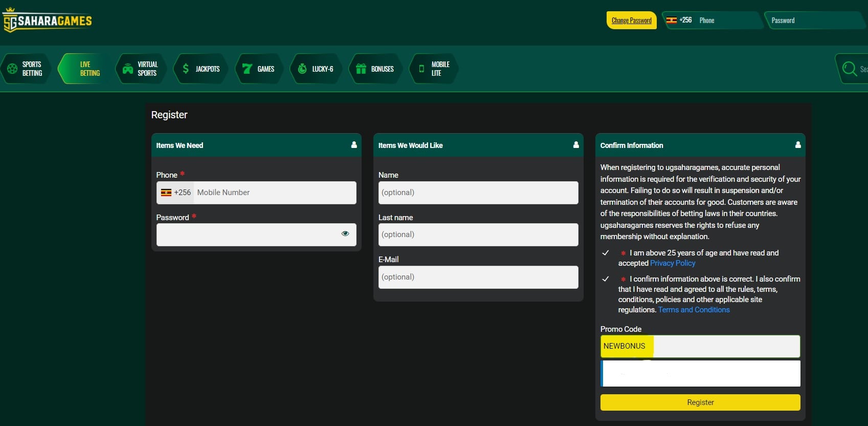Toggle password visibility with the eye icon
Image resolution: width=868 pixels, height=426 pixels.
345,233
